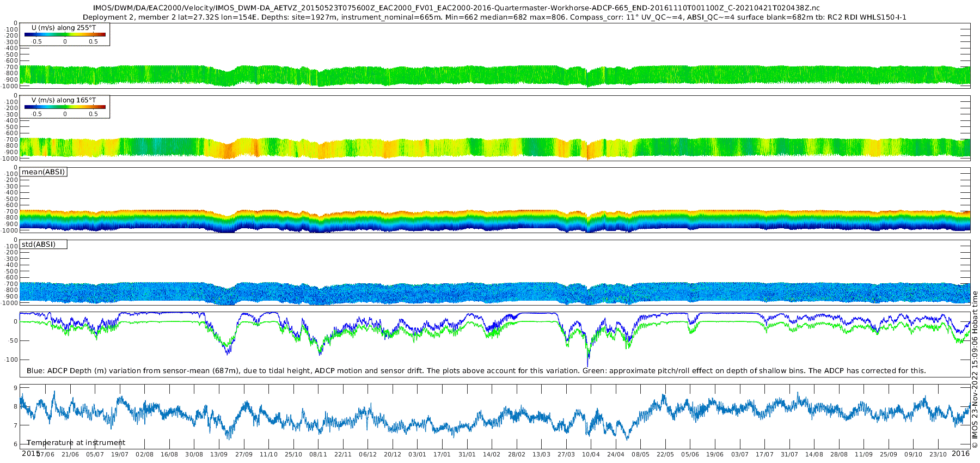The width and height of the screenshot is (980, 463).
Task: Click the 11/10 date tick
Action: point(268,454)
